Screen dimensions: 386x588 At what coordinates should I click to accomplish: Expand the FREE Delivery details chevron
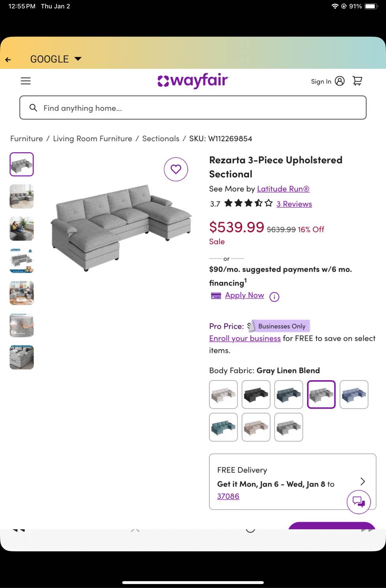click(362, 482)
